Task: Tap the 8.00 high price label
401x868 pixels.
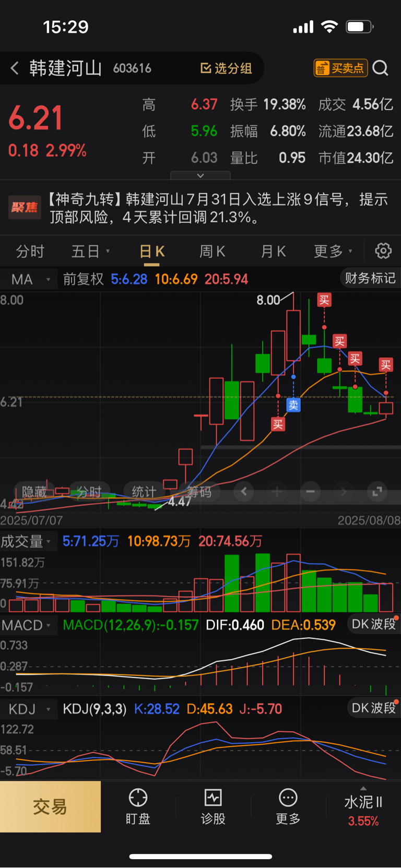Action: (x=268, y=300)
